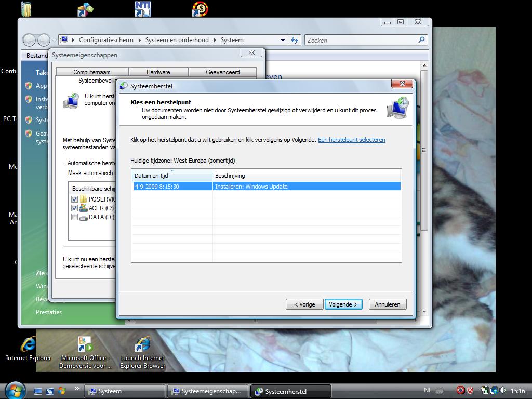Image resolution: width=532 pixels, height=399 pixels.
Task: Click the NL language indicator
Action: click(x=428, y=390)
